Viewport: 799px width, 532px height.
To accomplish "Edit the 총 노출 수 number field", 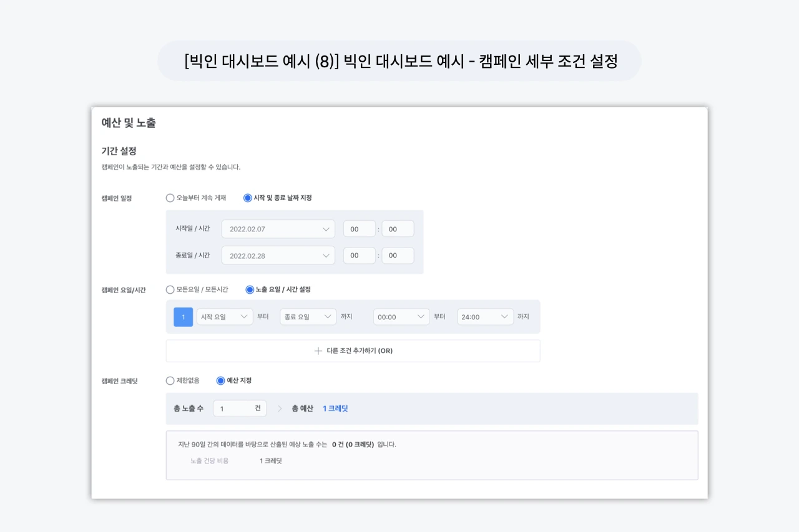I will click(240, 408).
